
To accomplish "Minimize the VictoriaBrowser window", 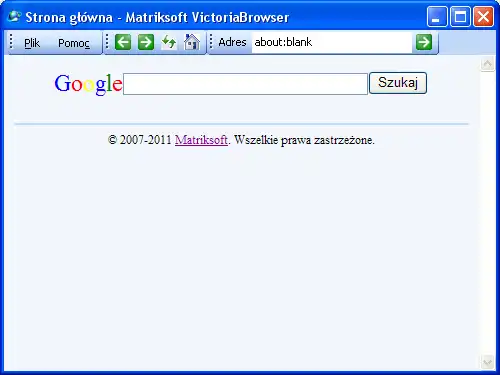I will 437,16.
